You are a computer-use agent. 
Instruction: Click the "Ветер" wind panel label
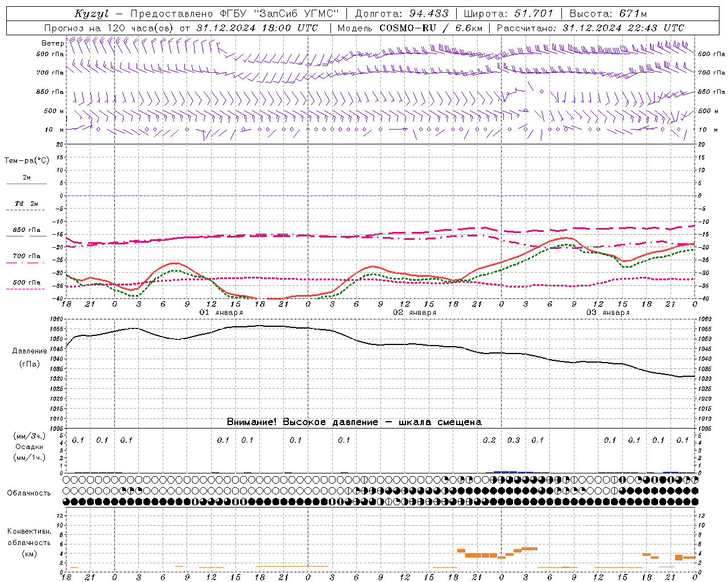(52, 43)
